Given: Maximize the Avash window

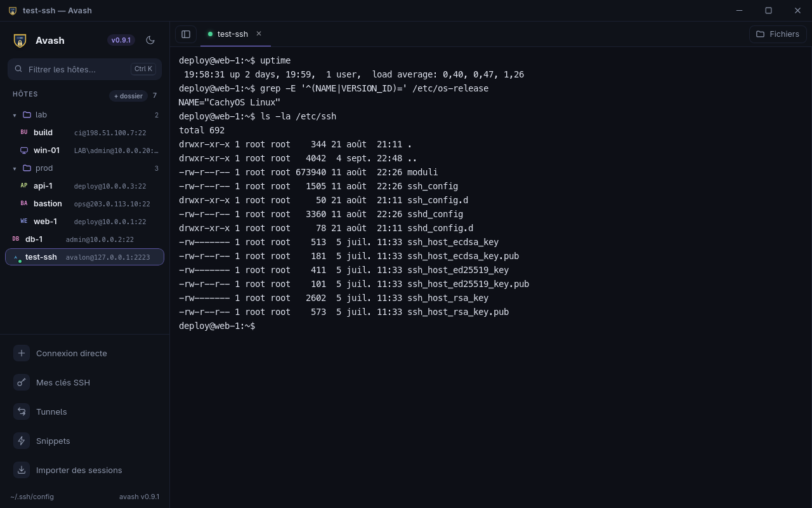Looking at the screenshot, I should tap(768, 10).
